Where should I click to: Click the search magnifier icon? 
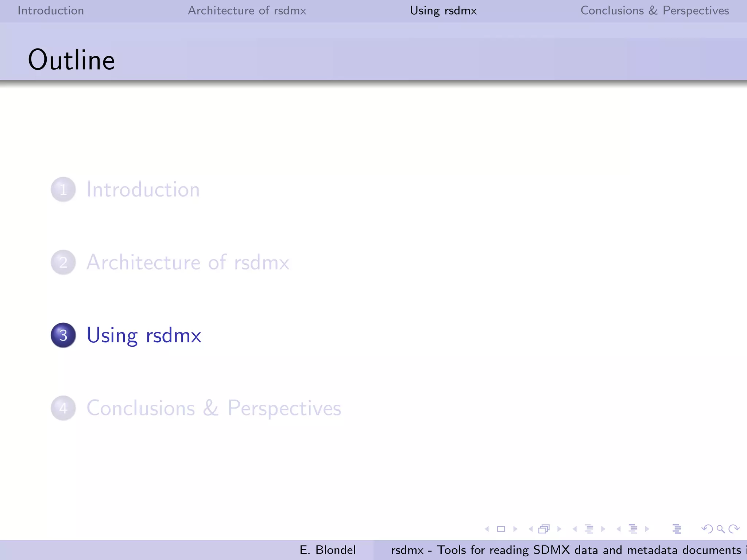tap(721, 529)
